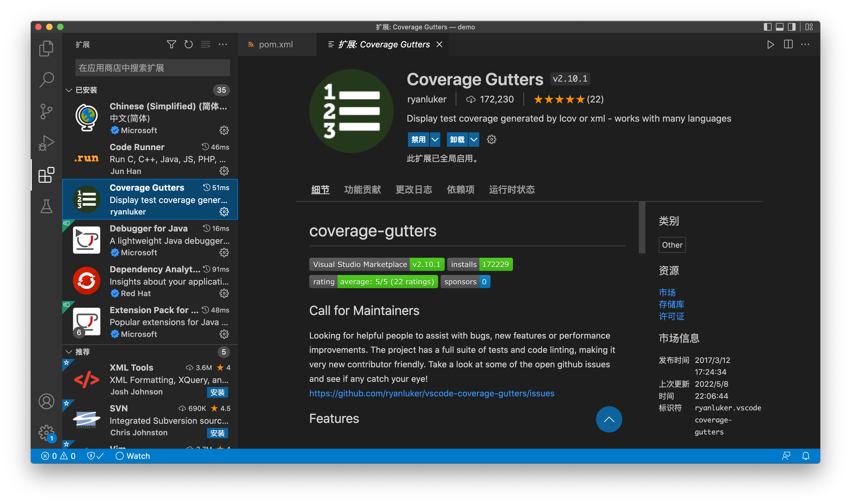Viewport: 851px width, 504px height.
Task: Click the 卸载 button
Action: [457, 140]
